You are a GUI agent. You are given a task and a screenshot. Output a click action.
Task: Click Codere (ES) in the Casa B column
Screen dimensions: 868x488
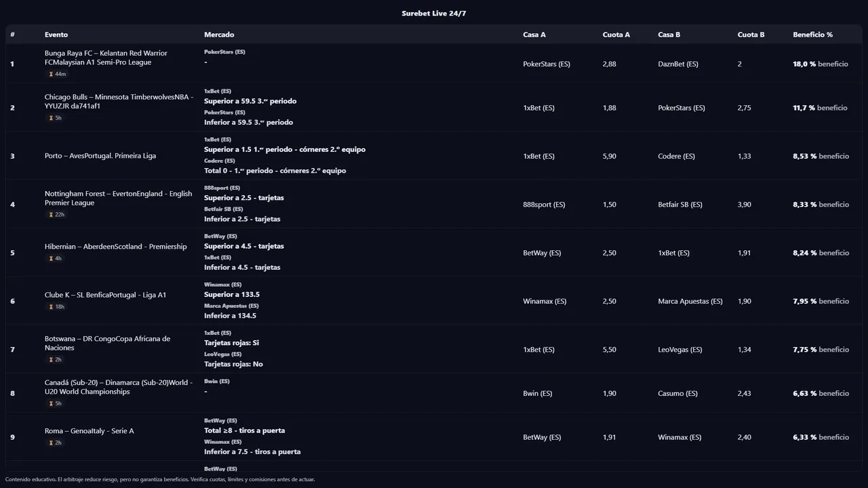click(x=676, y=157)
